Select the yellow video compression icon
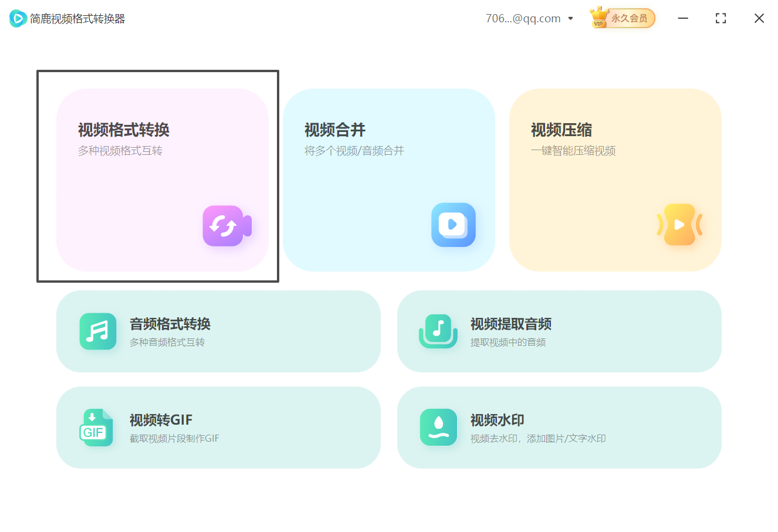 679,225
